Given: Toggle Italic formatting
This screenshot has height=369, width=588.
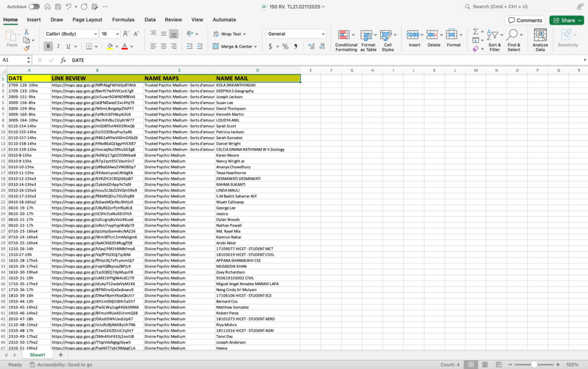Looking at the screenshot, I should (x=59, y=46).
